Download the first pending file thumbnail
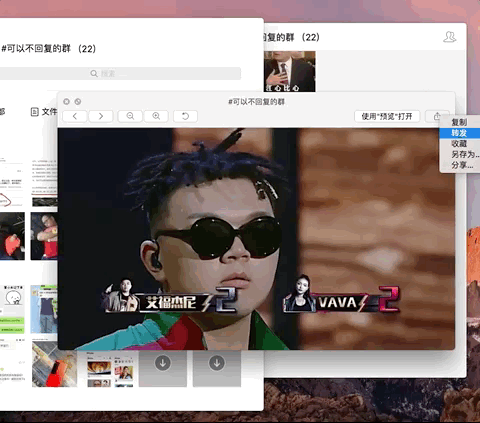 point(163,363)
